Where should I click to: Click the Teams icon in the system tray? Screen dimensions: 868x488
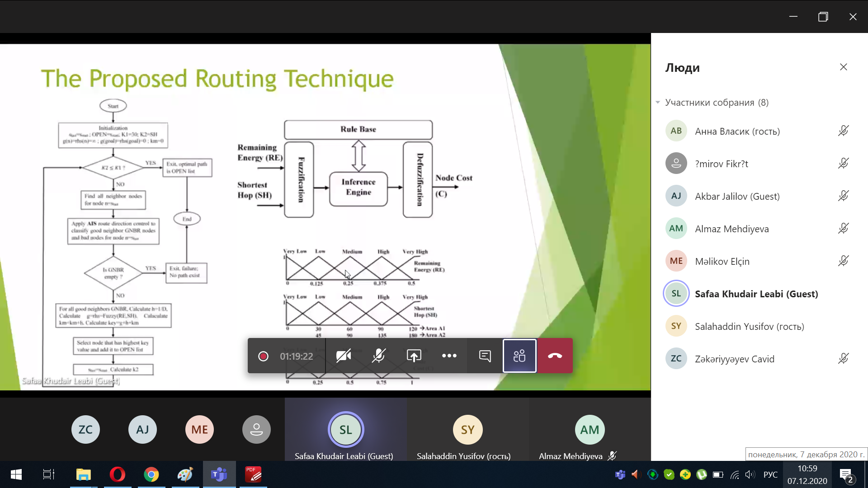tap(620, 474)
